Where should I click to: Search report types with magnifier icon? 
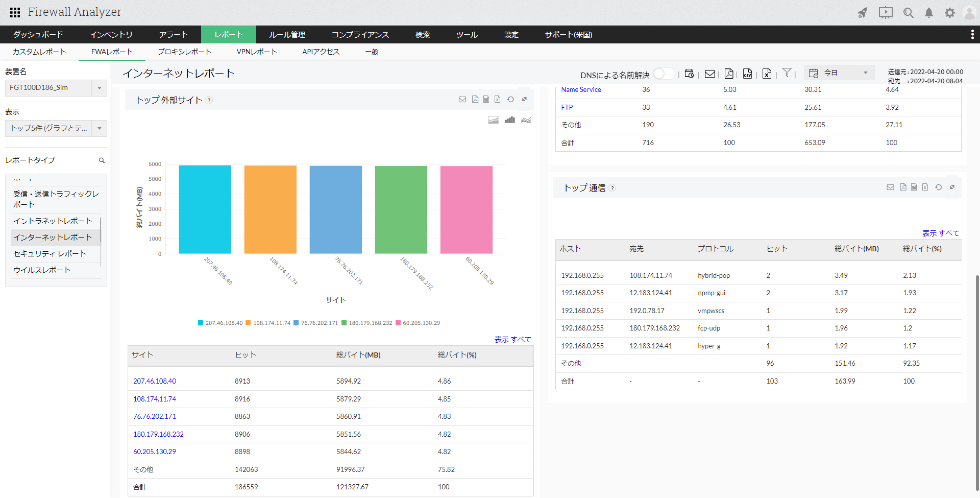coord(102,160)
